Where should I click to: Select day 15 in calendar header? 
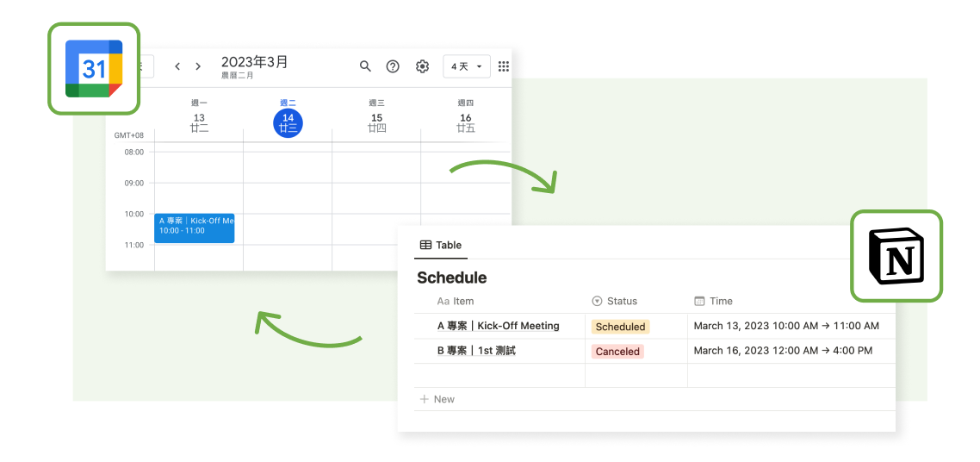click(x=376, y=117)
